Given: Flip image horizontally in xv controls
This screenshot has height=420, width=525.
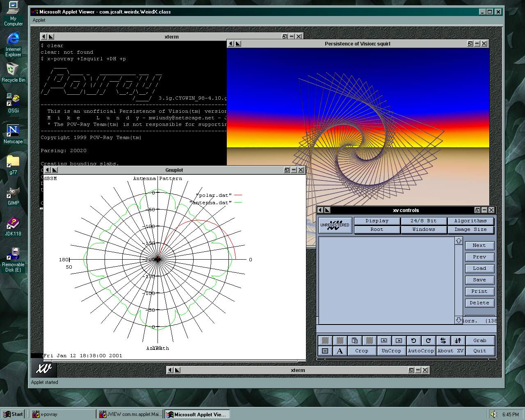Looking at the screenshot, I should tap(443, 340).
